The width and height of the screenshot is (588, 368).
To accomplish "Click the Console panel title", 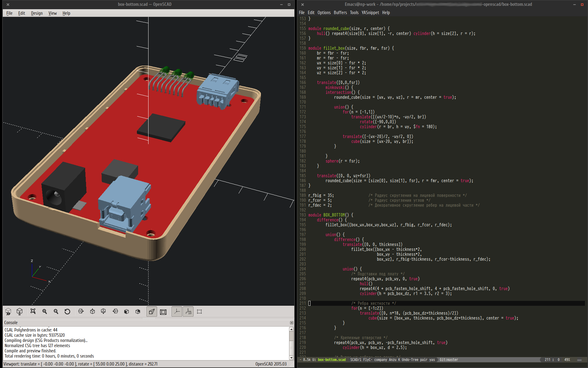I will point(11,323).
